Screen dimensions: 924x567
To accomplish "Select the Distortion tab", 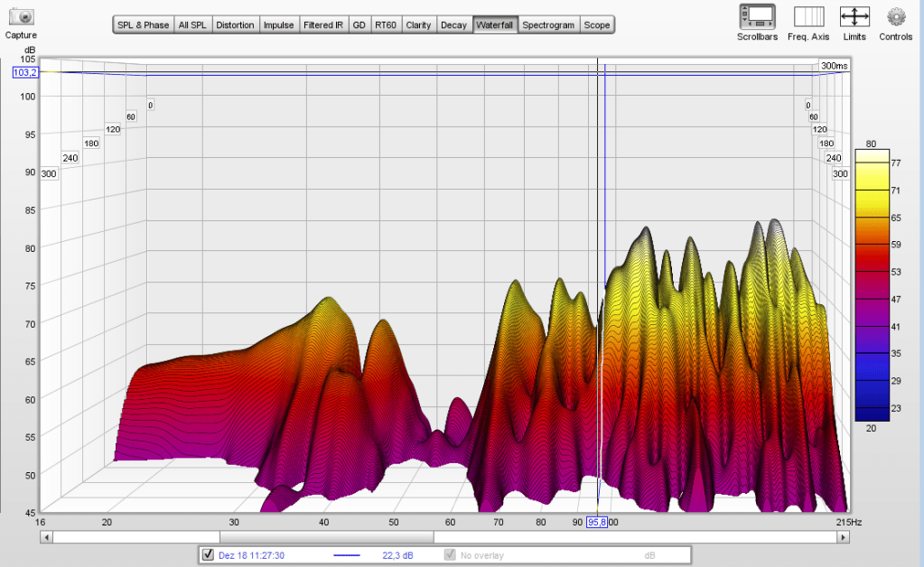I will [x=235, y=25].
